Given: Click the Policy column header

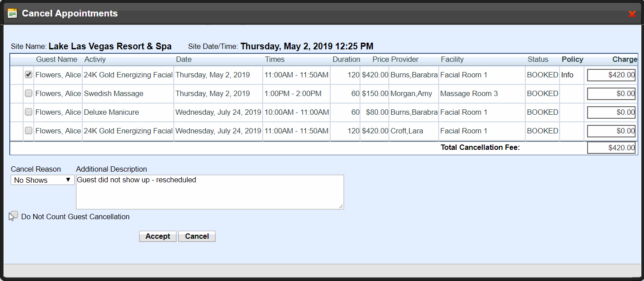Looking at the screenshot, I should (572, 60).
